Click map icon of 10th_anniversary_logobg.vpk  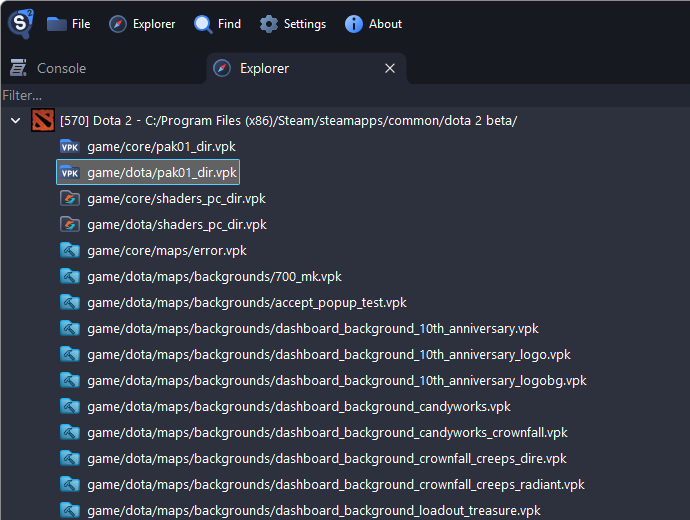point(70,380)
